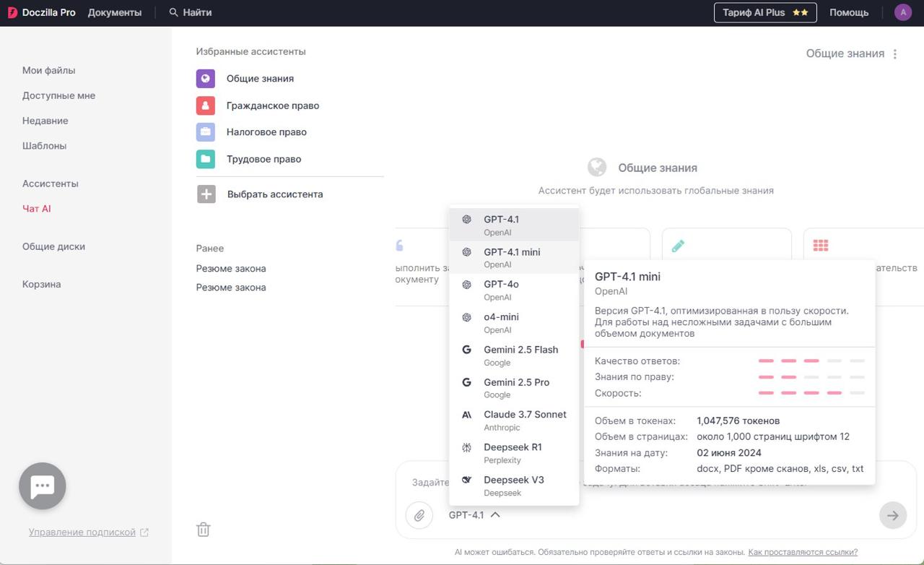
Task: Click the pencil icon on suggestion card
Action: (x=678, y=246)
